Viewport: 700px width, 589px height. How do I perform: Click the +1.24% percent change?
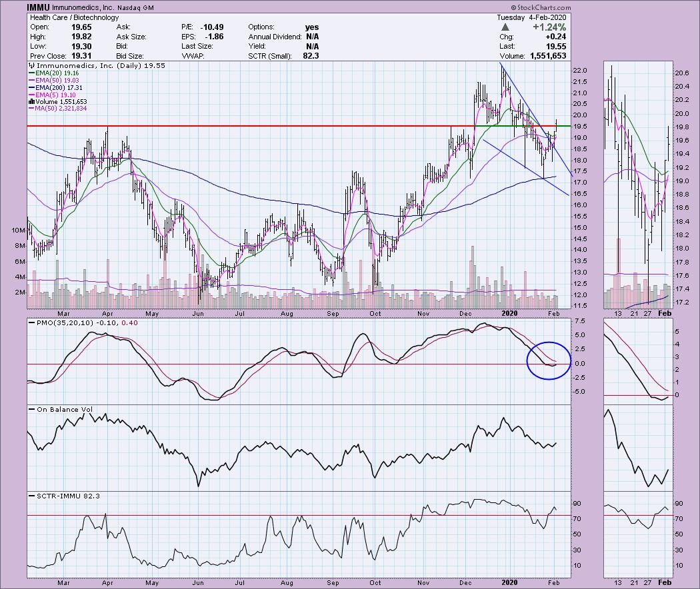click(549, 27)
